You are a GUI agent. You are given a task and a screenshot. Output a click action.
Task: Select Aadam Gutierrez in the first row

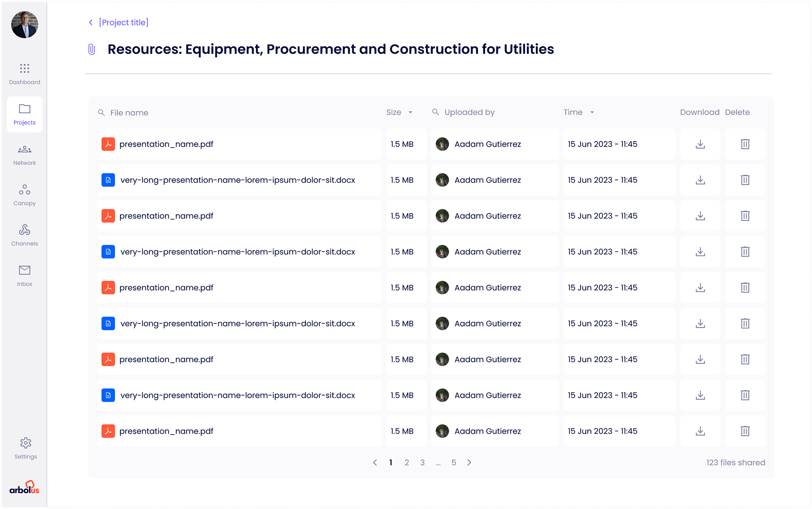488,144
